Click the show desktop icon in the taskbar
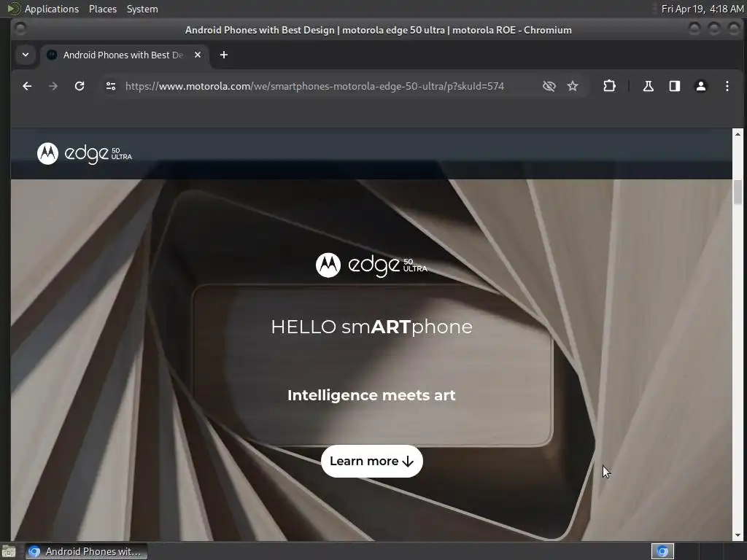 pyautogui.click(x=9, y=551)
